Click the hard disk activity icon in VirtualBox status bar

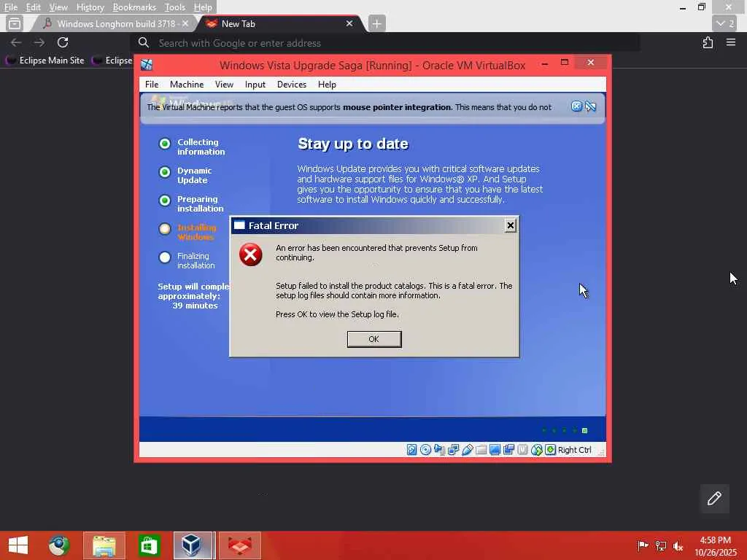point(411,449)
